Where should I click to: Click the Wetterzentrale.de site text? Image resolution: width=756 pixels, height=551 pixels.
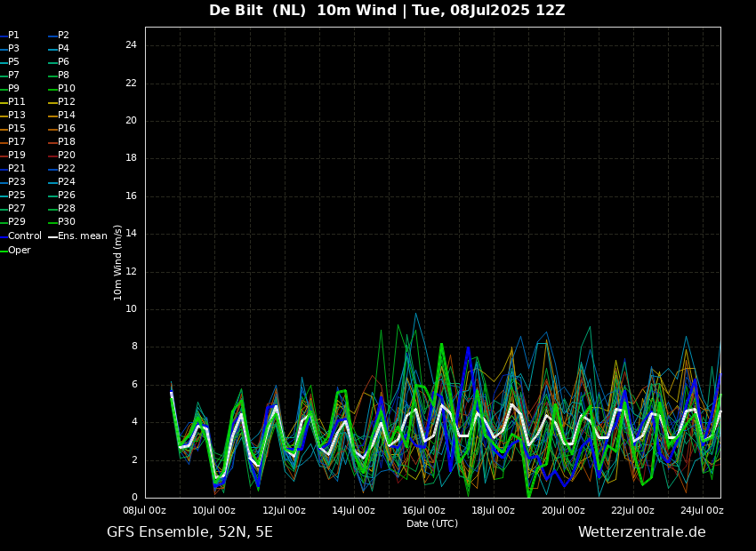tap(641, 532)
